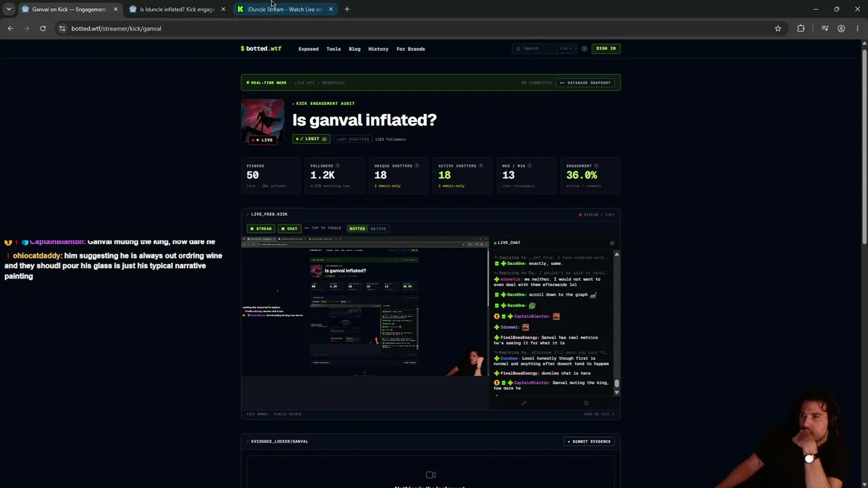The width and height of the screenshot is (868, 488).
Task: Click the Just Chatting category tag
Action: (x=353, y=139)
